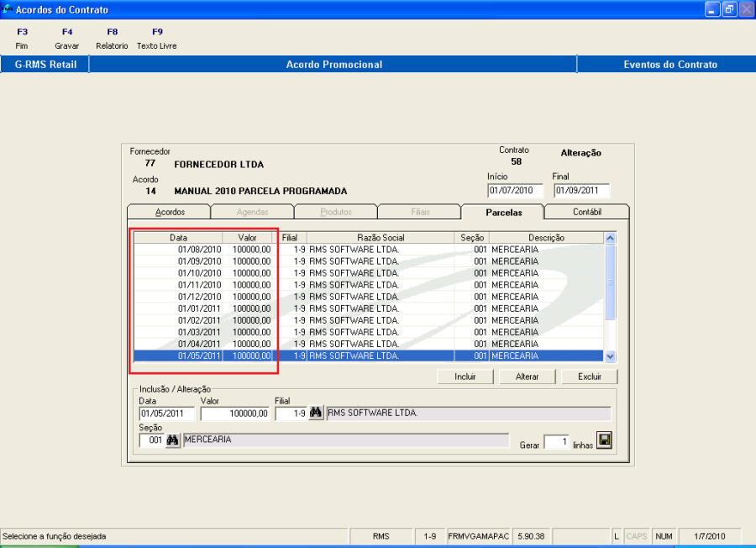756x548 pixels.
Task: Click the G-RMS Retail header button
Action: [x=45, y=65]
